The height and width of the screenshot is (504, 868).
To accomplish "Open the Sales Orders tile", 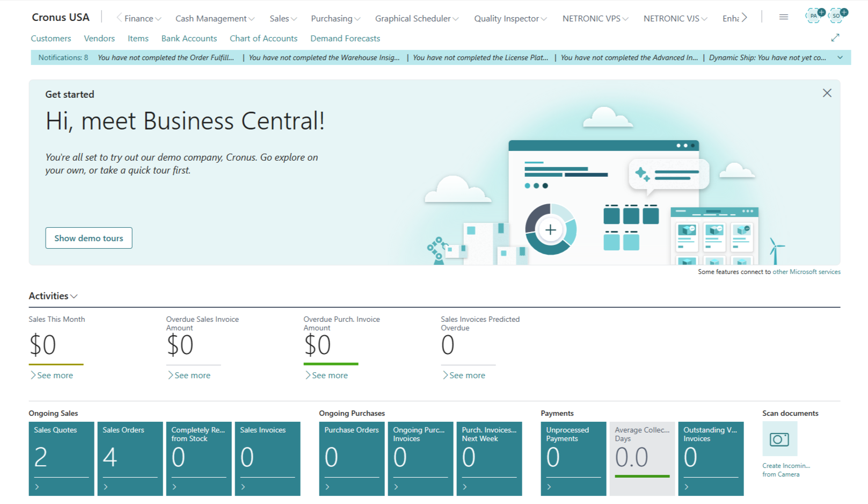I will click(x=130, y=458).
